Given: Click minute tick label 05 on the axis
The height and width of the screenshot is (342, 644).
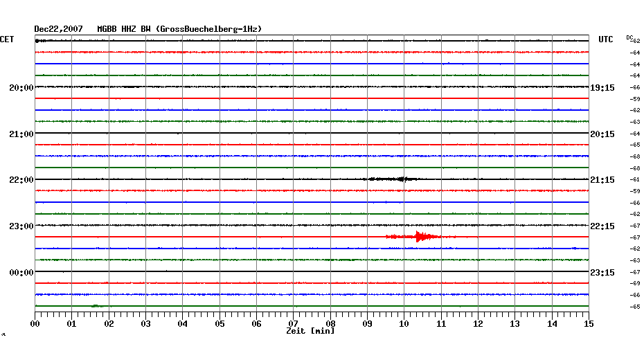Looking at the screenshot, I should pos(220,324).
